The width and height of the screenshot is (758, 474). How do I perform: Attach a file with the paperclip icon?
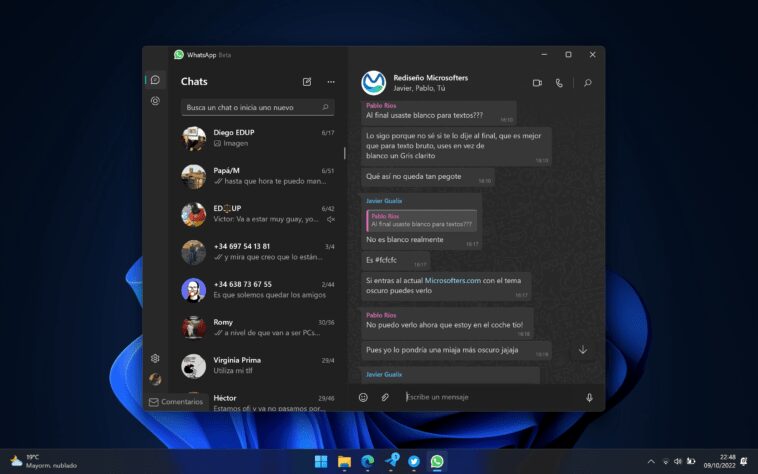385,397
